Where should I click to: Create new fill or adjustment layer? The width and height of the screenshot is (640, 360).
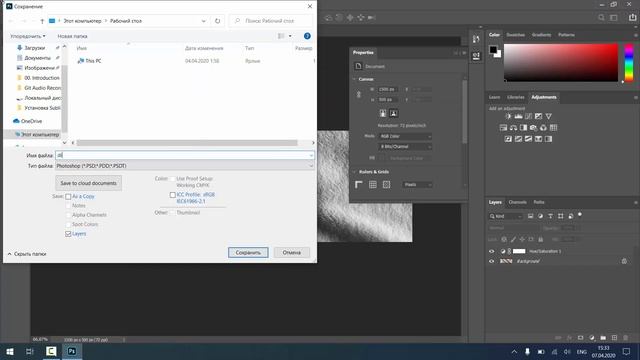(592, 338)
